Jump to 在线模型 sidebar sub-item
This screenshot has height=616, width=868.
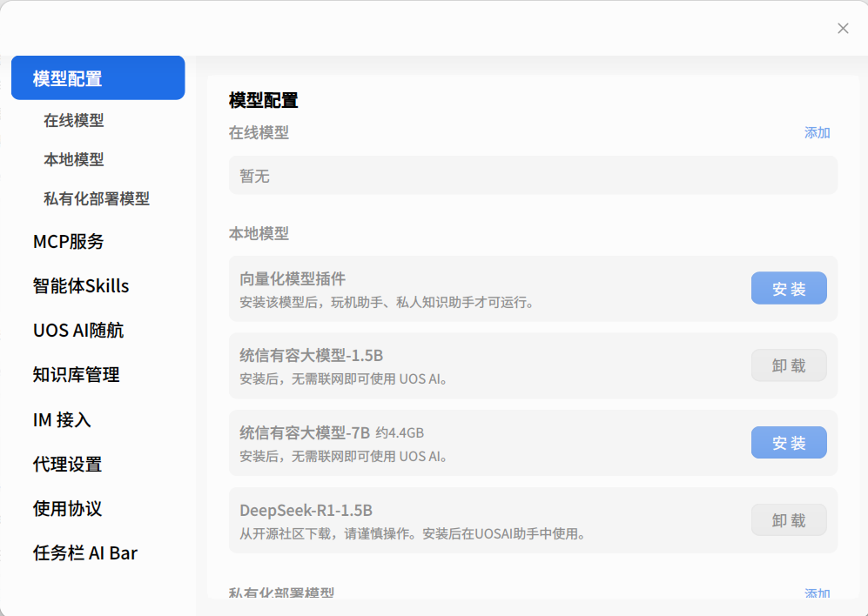74,120
